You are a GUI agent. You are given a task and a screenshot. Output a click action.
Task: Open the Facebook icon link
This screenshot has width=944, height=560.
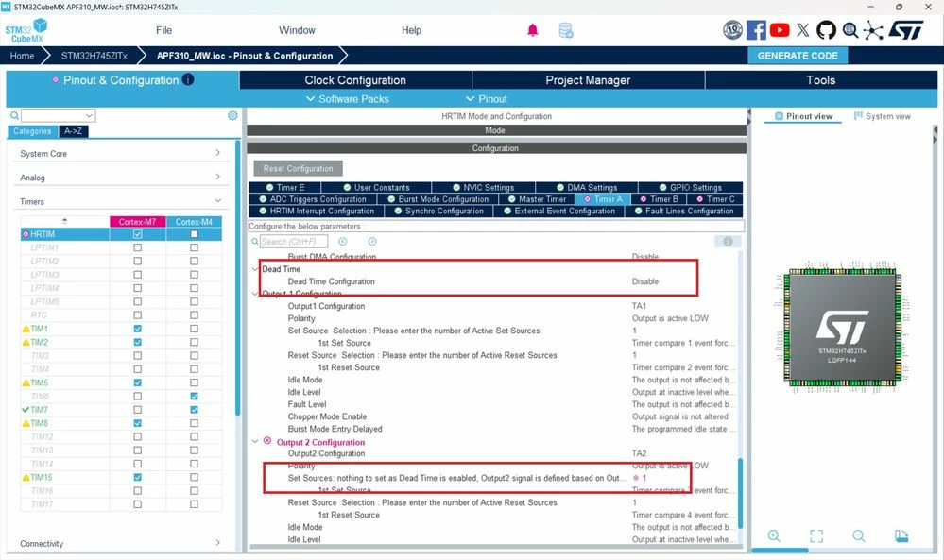(756, 29)
